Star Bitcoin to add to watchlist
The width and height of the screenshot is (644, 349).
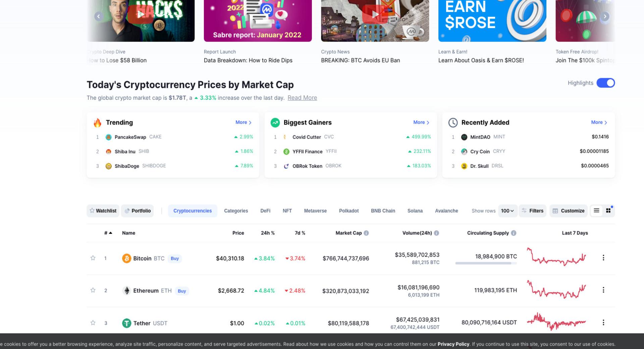pyautogui.click(x=93, y=258)
